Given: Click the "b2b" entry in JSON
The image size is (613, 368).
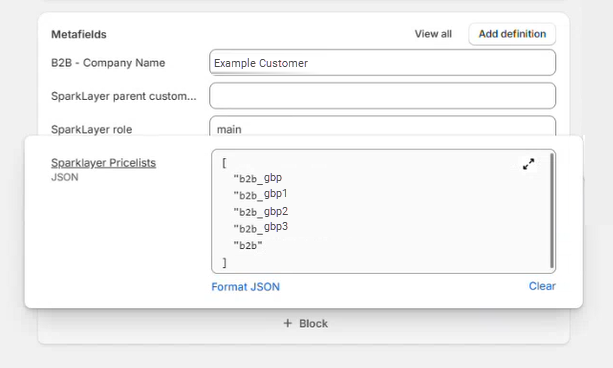Looking at the screenshot, I should click(x=248, y=245).
